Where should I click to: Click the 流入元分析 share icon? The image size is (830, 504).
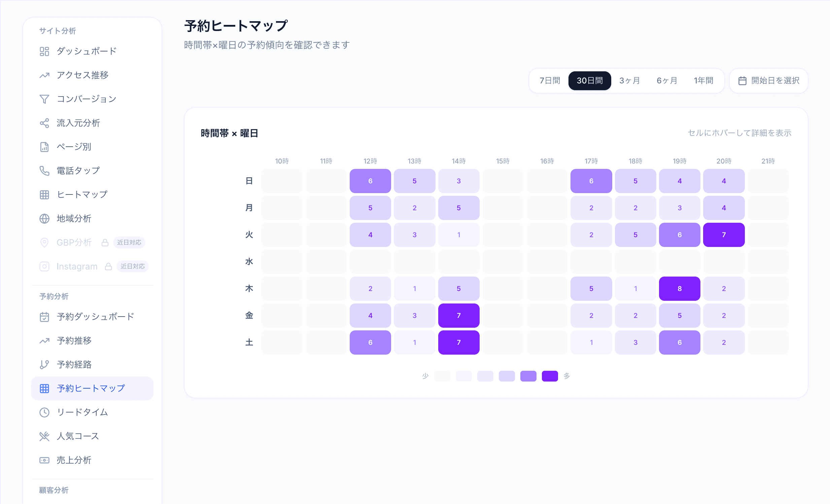coord(44,123)
